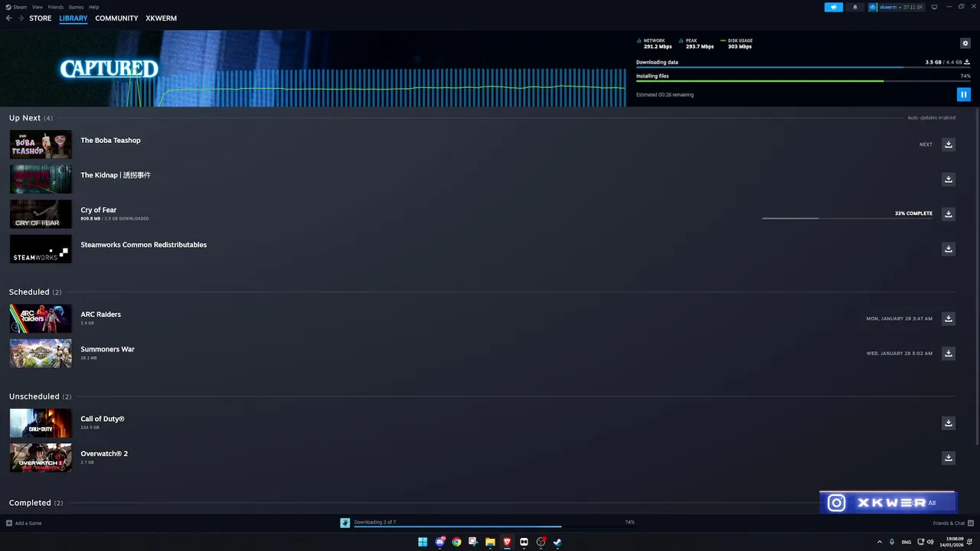The width and height of the screenshot is (980, 551).
Task: Click Auto-updates enabled link
Action: [931, 118]
